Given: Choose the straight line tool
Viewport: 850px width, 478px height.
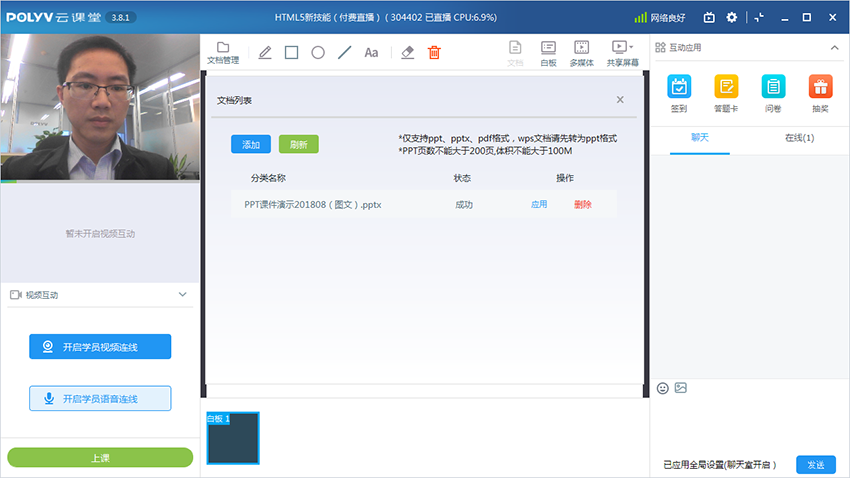Looking at the screenshot, I should coord(345,52).
